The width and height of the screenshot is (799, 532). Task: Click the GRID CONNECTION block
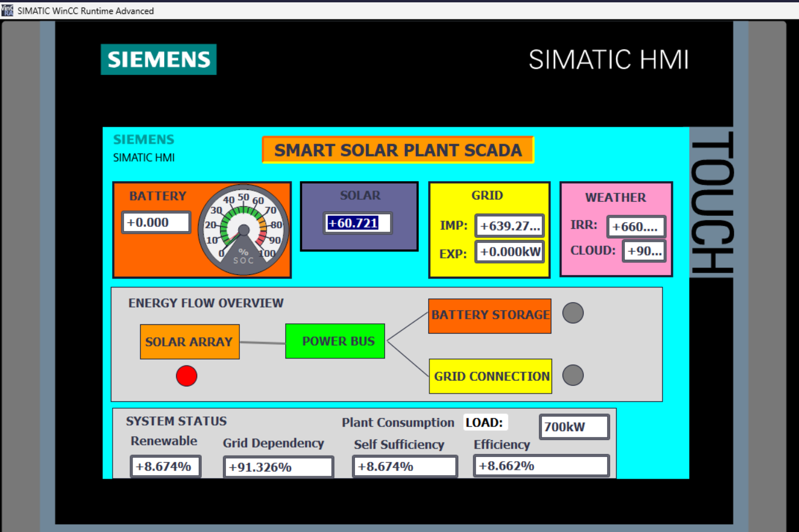[x=490, y=376]
